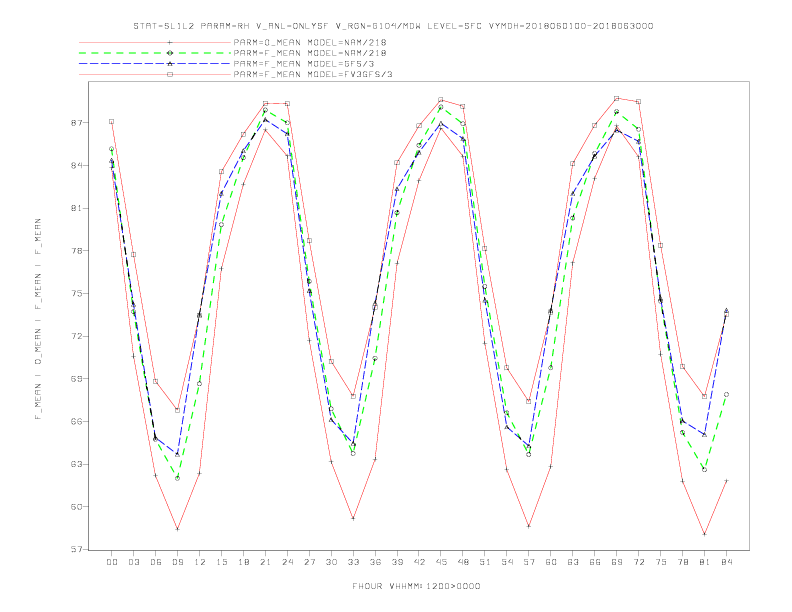The width and height of the screenshot is (792, 612).
Task: Click the x-axis label FHOUR VHHMM:1200>0000
Action: pyautogui.click(x=416, y=586)
